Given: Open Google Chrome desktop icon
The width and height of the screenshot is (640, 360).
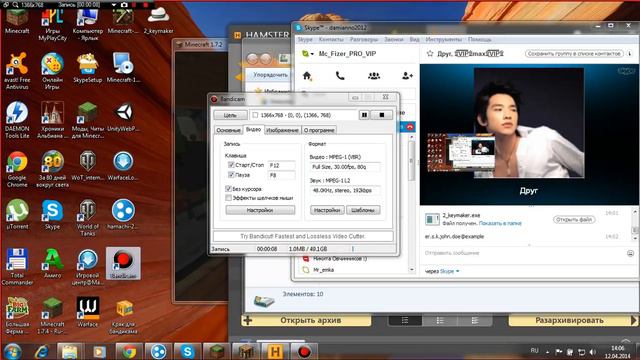Looking at the screenshot, I should pos(17,169).
